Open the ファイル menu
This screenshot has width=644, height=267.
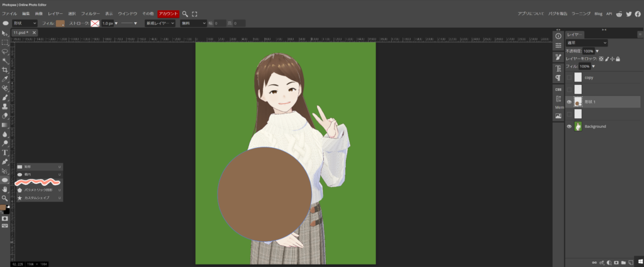click(10, 13)
